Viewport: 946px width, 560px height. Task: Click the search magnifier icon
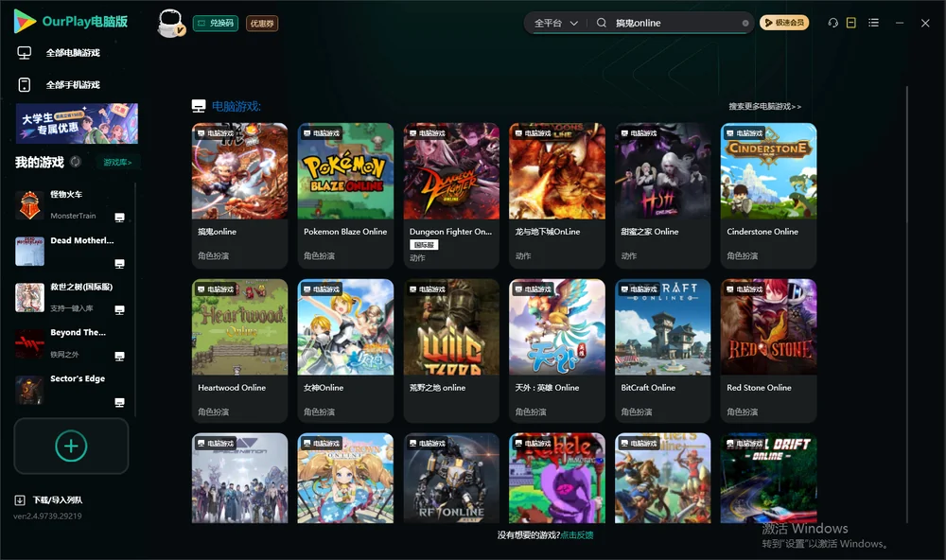click(602, 23)
